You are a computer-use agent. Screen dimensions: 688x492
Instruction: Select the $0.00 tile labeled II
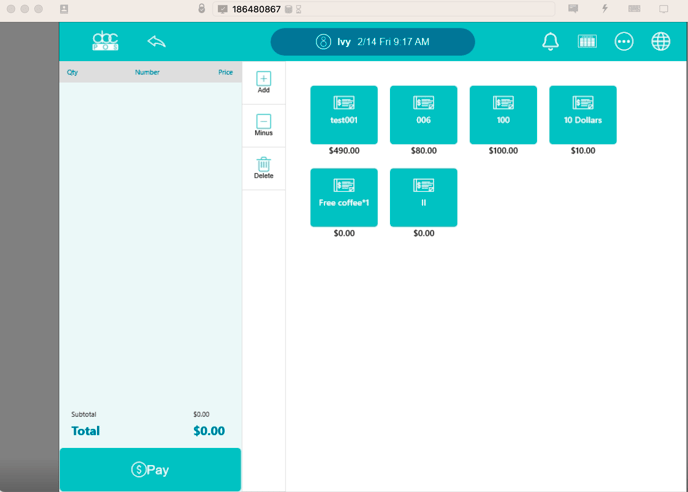pos(423,197)
